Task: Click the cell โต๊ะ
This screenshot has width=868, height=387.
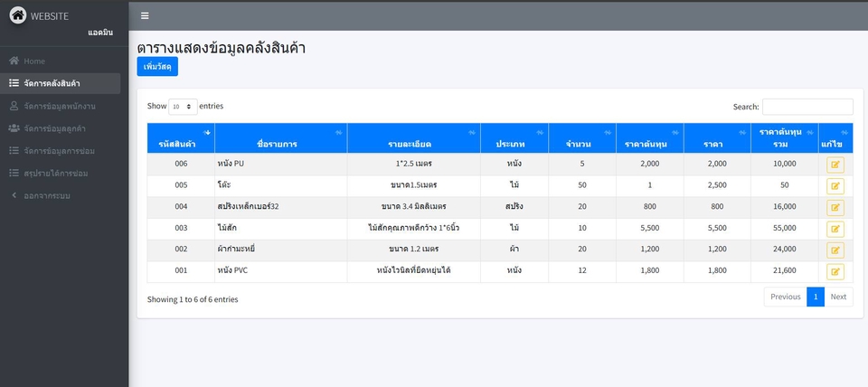Action: (x=281, y=185)
